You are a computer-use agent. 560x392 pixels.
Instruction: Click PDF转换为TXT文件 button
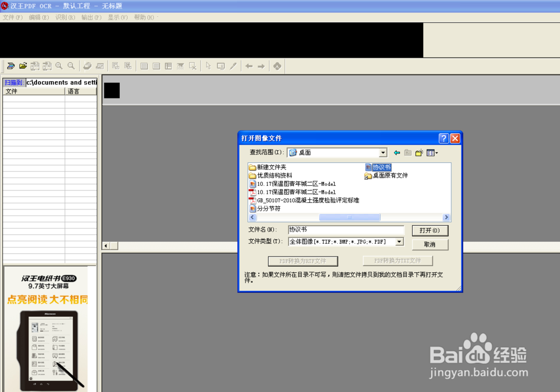(x=398, y=260)
